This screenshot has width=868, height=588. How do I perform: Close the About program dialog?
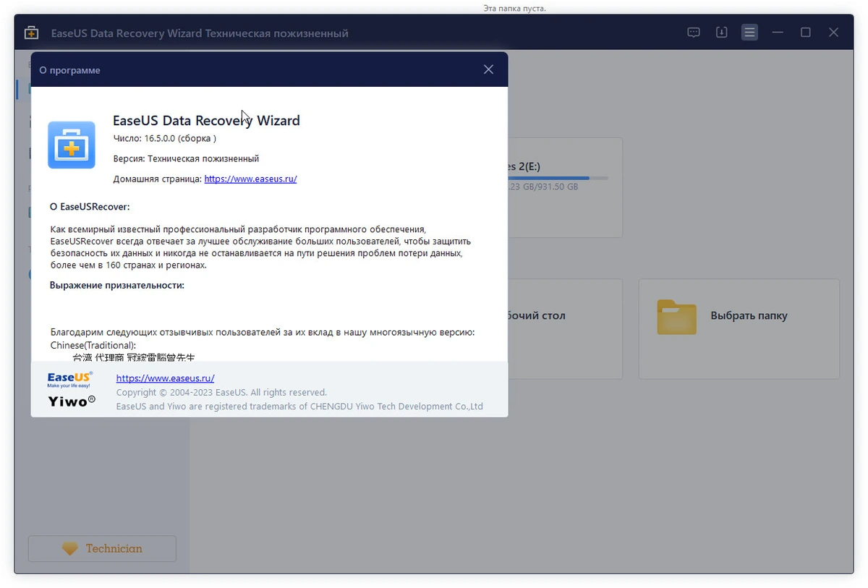click(488, 69)
